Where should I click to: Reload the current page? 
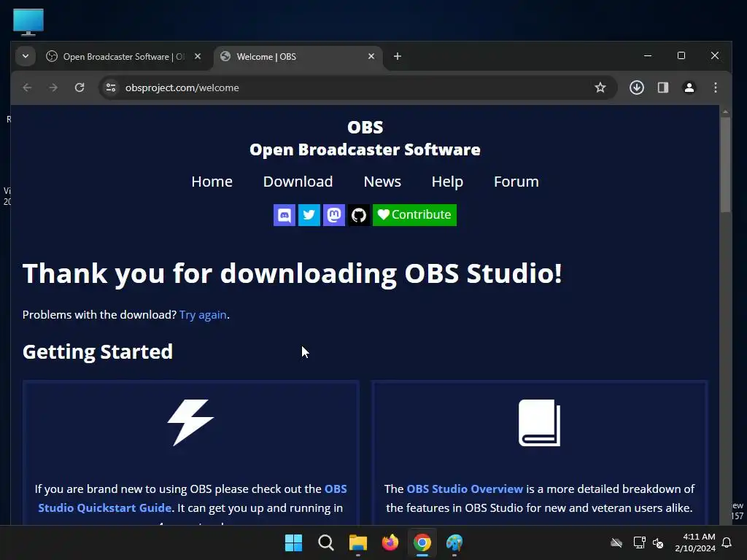click(80, 87)
